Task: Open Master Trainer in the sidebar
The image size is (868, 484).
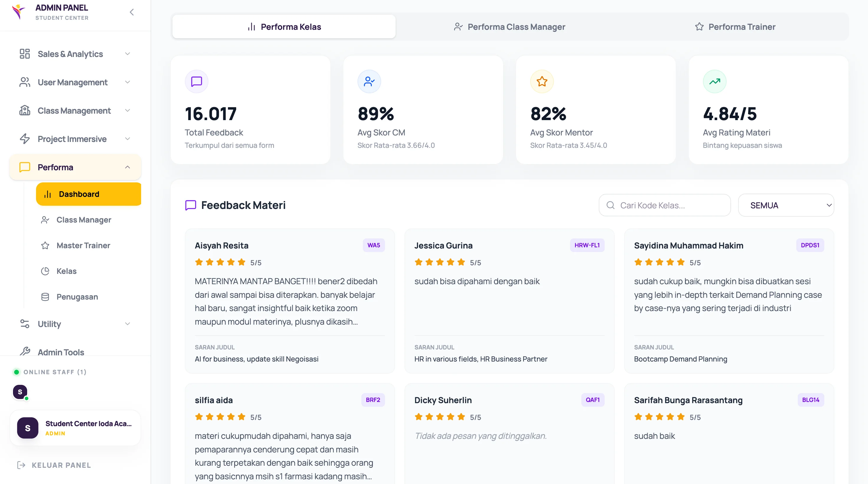Action: 83,245
